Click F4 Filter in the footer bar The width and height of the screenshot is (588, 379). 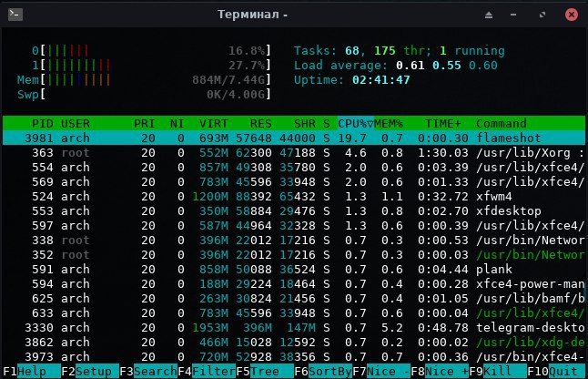(207, 372)
